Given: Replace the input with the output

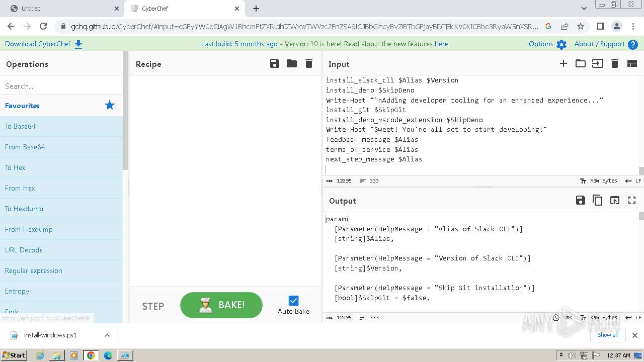Looking at the screenshot, I should pyautogui.click(x=615, y=200).
